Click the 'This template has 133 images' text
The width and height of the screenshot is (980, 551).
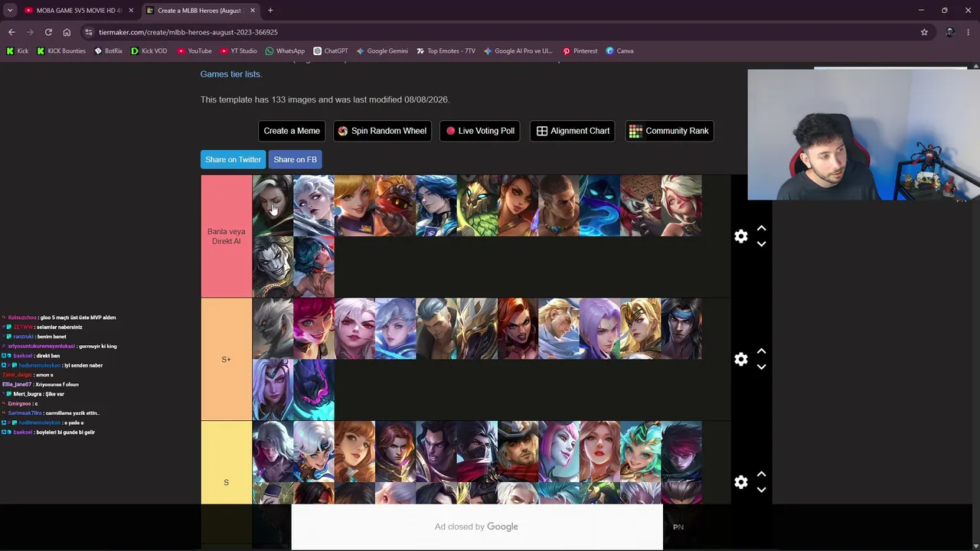click(x=325, y=99)
